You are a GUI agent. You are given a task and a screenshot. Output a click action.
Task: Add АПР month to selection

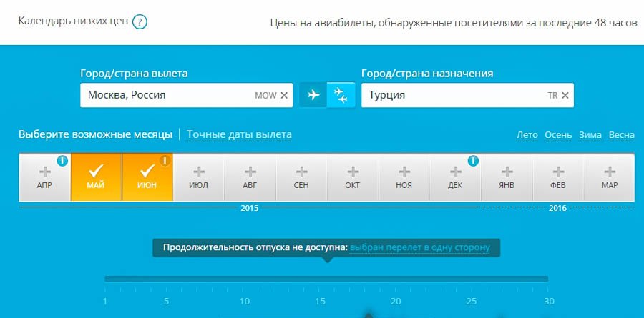pos(45,177)
